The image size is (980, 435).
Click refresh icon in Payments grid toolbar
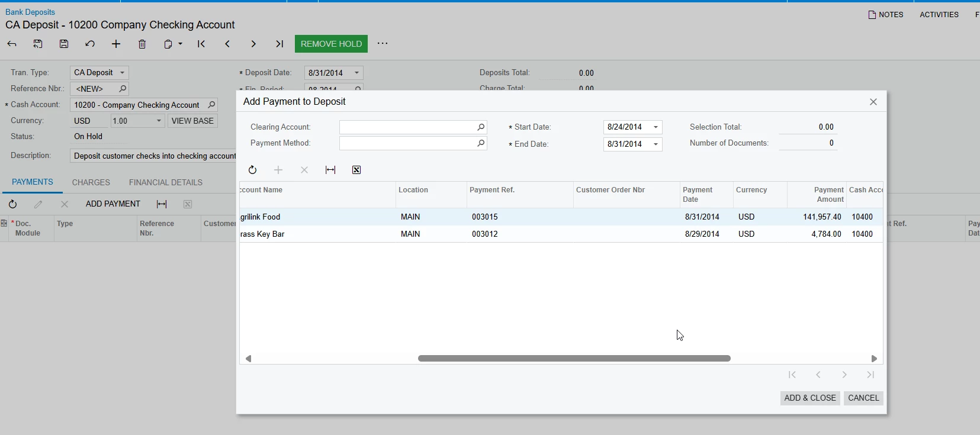12,204
